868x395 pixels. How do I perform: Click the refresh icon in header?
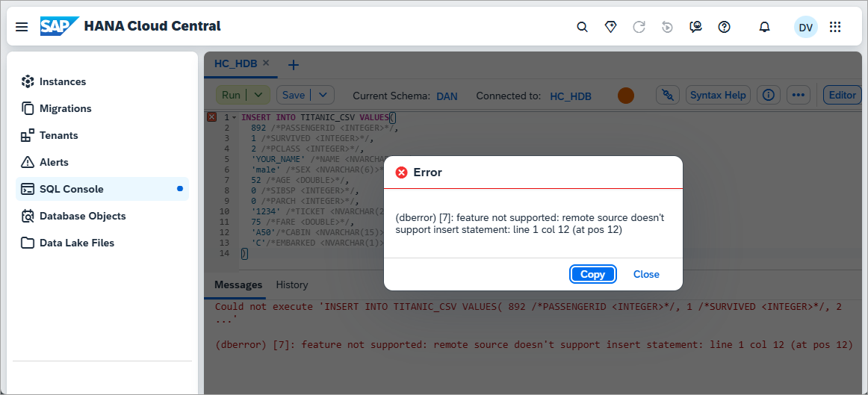pos(639,27)
